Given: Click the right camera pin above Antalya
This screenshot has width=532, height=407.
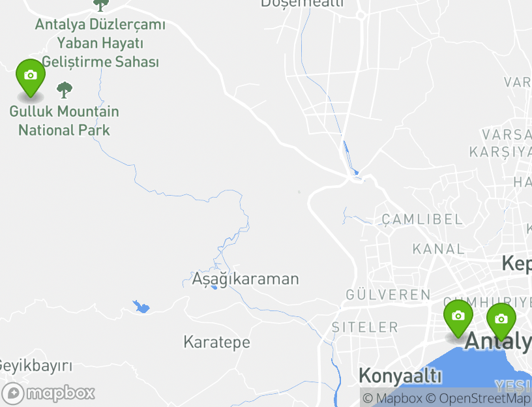Looking at the screenshot, I should point(501,322).
